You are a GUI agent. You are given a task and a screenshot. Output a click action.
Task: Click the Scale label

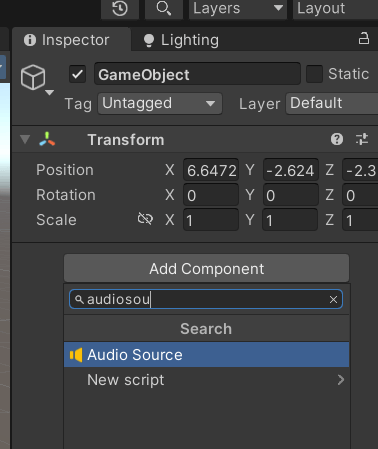pos(56,220)
